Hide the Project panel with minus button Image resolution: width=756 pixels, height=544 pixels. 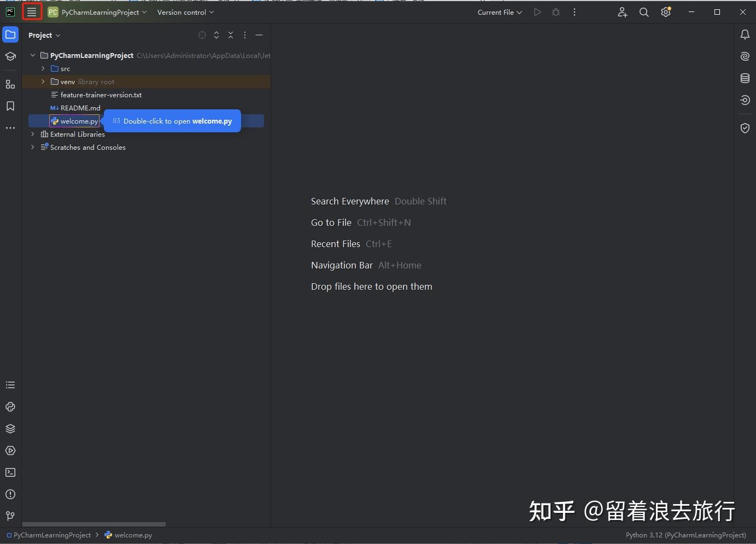click(x=259, y=35)
